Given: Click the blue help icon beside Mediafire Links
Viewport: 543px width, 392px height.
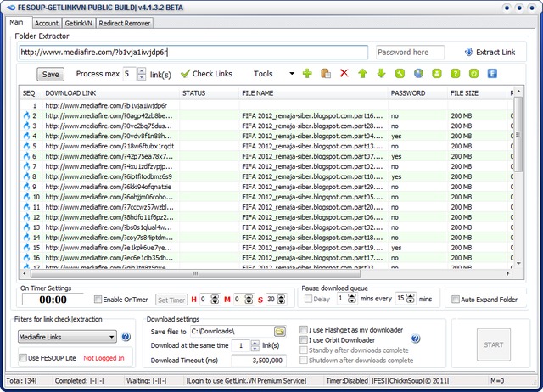Looking at the screenshot, I should pyautogui.click(x=126, y=337).
